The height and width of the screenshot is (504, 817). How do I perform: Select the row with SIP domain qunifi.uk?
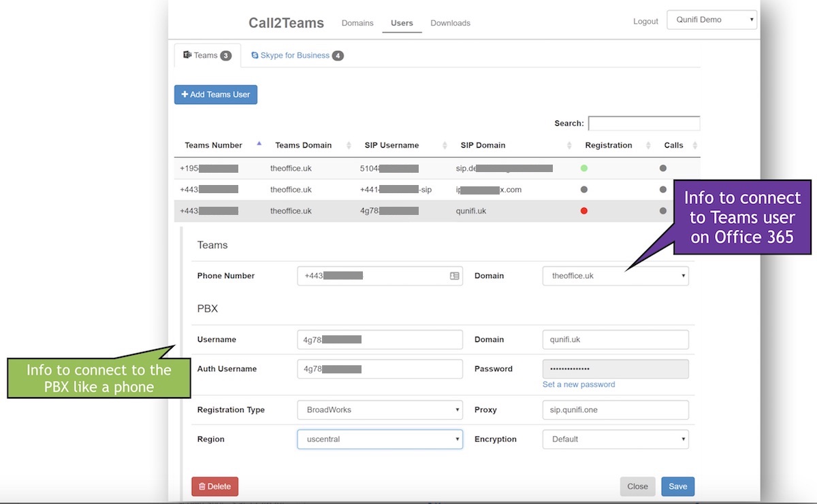(437, 211)
